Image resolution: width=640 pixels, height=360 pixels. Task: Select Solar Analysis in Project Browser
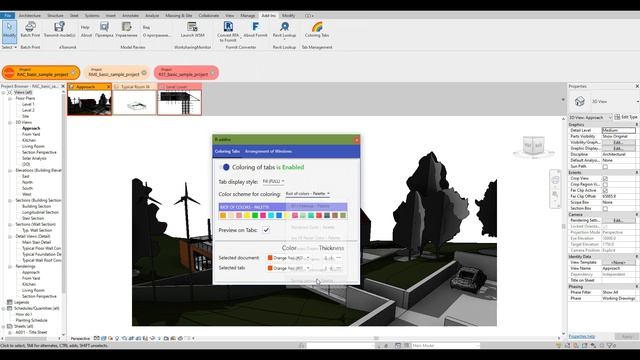(34, 158)
